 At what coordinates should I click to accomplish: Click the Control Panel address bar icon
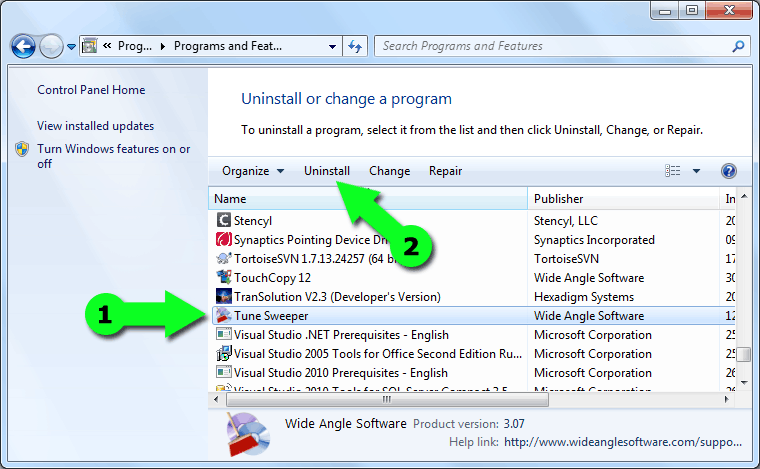[x=90, y=46]
